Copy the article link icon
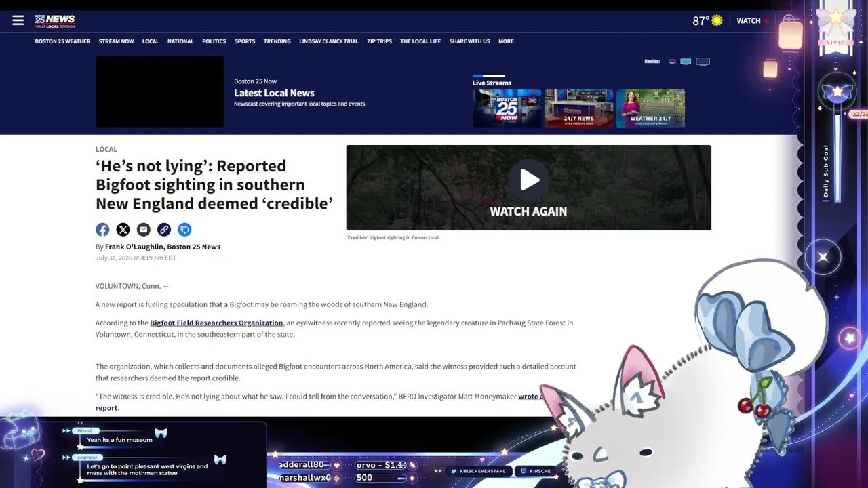 [x=164, y=230]
